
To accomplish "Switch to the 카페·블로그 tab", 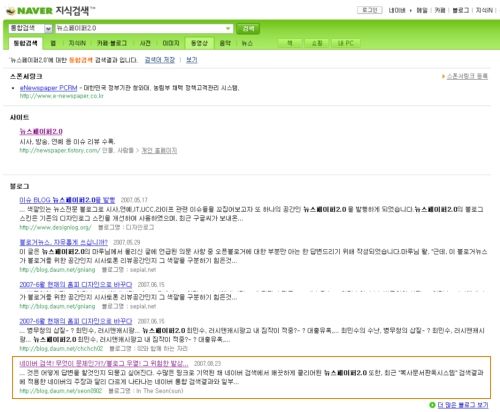I will [112, 43].
